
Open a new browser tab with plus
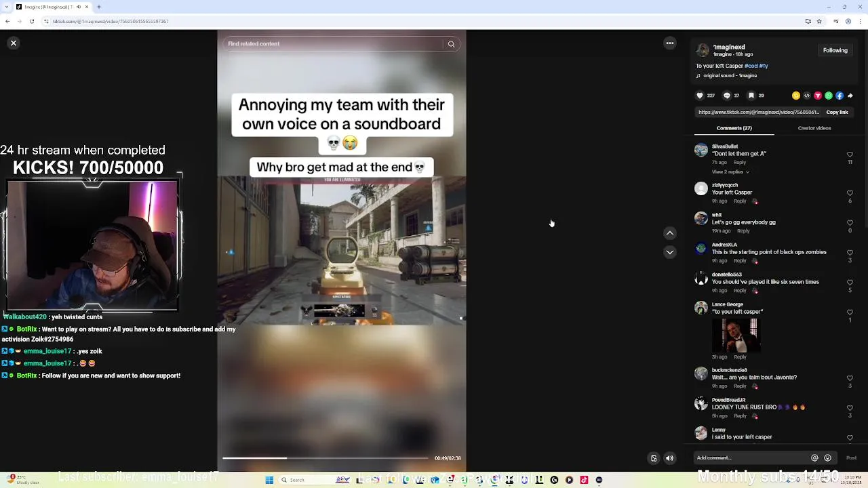coord(99,7)
